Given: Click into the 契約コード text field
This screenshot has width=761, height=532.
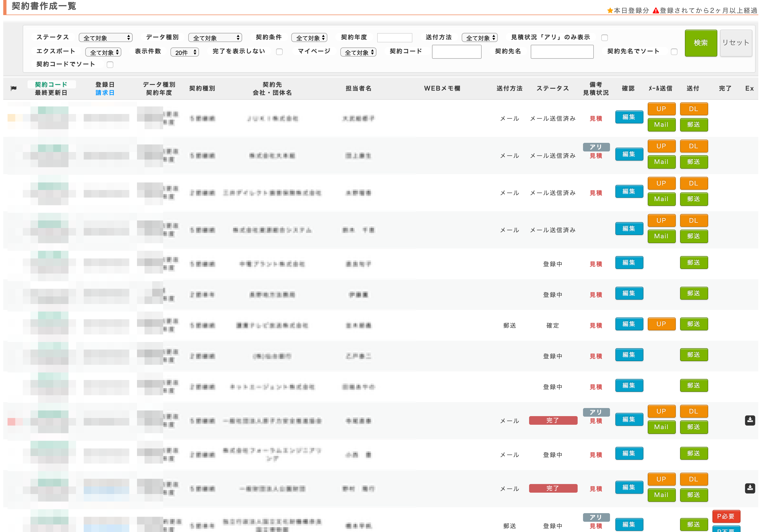Looking at the screenshot, I should click(456, 52).
